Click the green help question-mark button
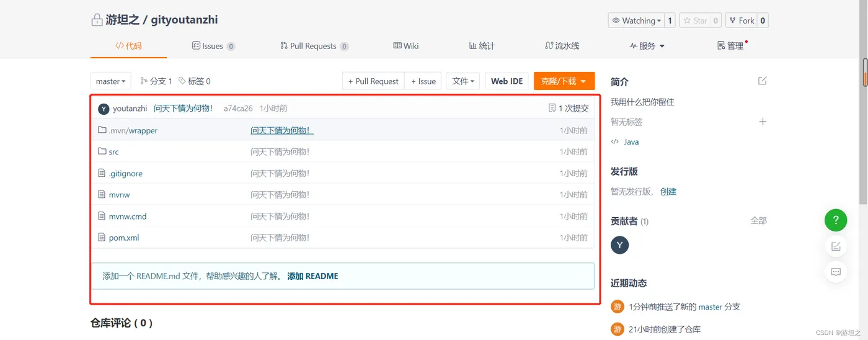Image resolution: width=868 pixels, height=340 pixels. [x=836, y=220]
